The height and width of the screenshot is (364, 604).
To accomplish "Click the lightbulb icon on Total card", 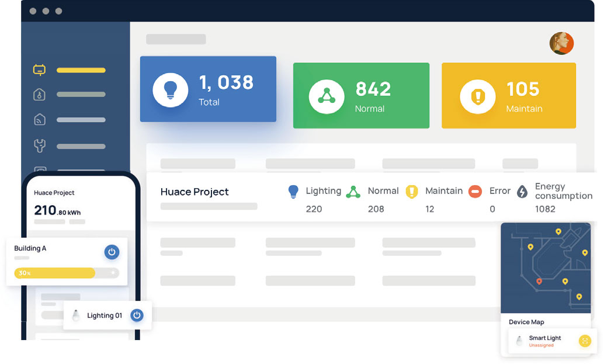I will point(170,90).
